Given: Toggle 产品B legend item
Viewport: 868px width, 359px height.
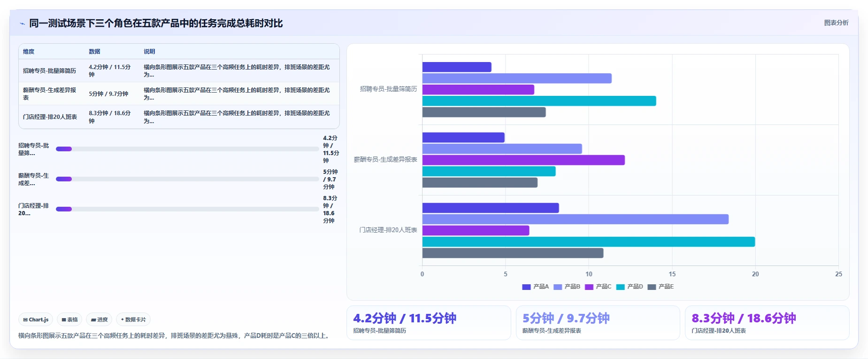Looking at the screenshot, I should click(x=567, y=287).
